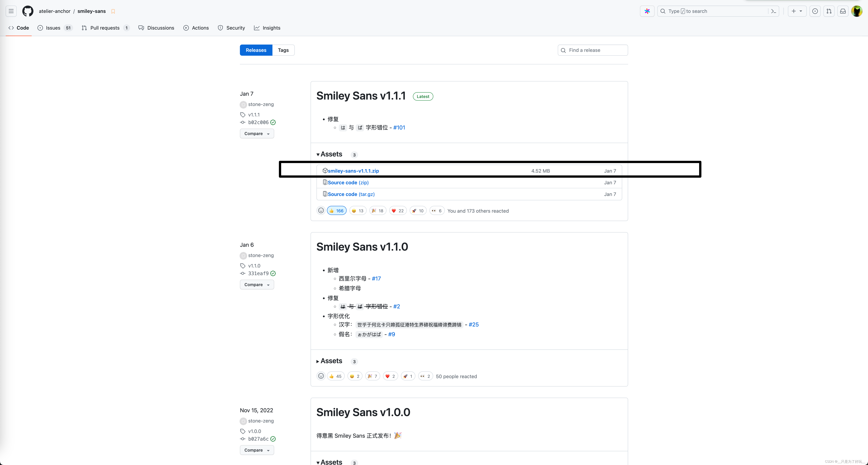Open the command palette icon
The width and height of the screenshot is (868, 465).
774,11
